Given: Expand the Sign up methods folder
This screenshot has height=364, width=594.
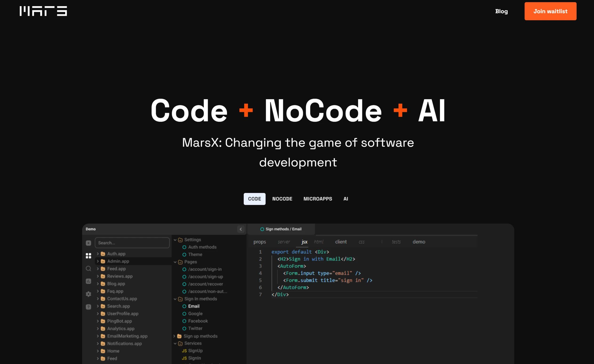Looking at the screenshot, I should (x=174, y=336).
